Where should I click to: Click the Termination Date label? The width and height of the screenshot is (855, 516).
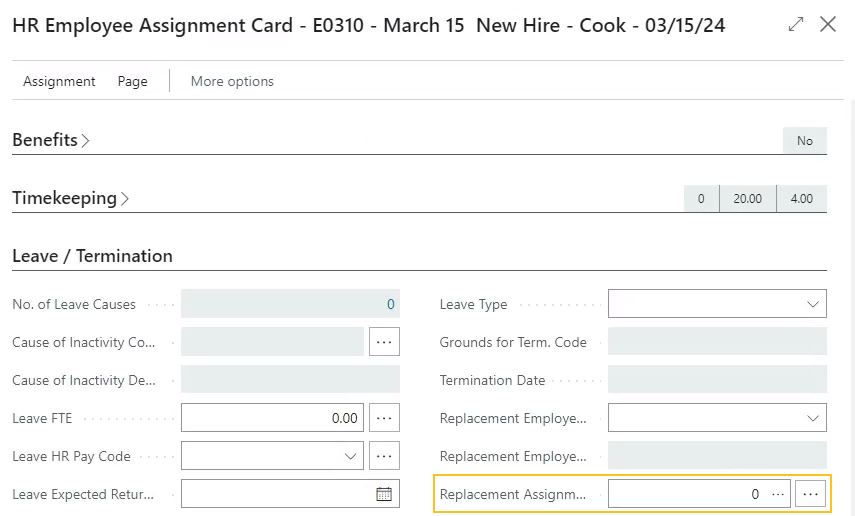pyautogui.click(x=492, y=380)
